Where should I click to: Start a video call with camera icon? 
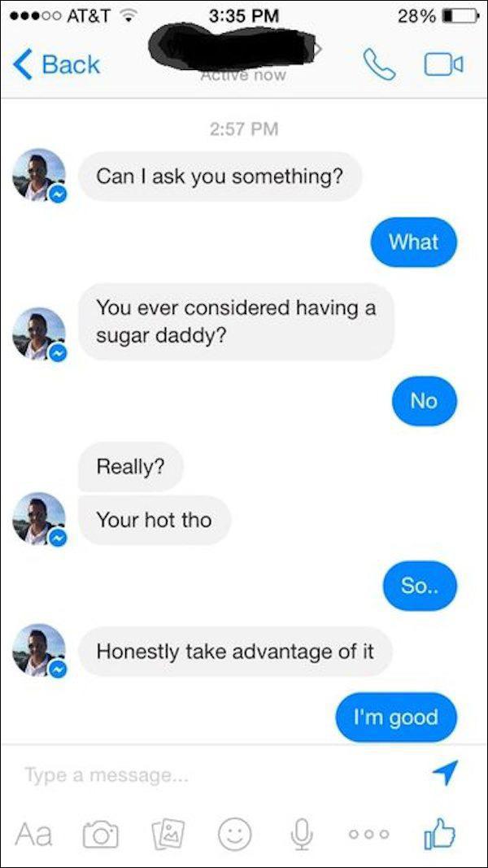point(444,65)
